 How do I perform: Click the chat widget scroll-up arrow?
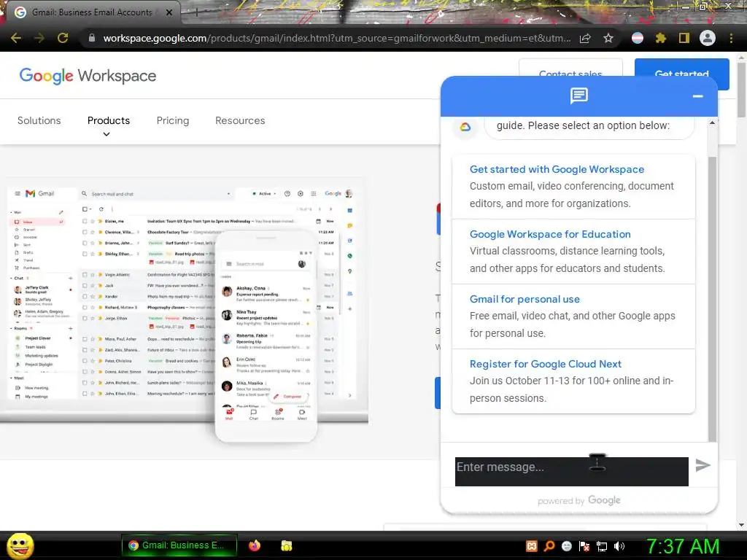pos(712,122)
